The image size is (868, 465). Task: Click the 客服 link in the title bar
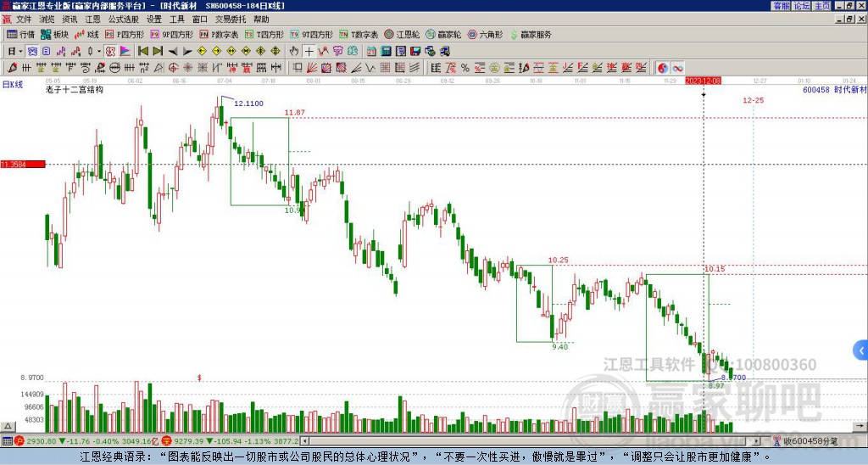click(781, 6)
